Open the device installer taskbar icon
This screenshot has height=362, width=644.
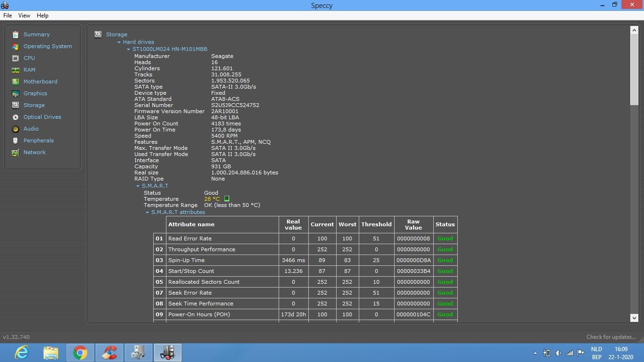pyautogui.click(x=139, y=353)
